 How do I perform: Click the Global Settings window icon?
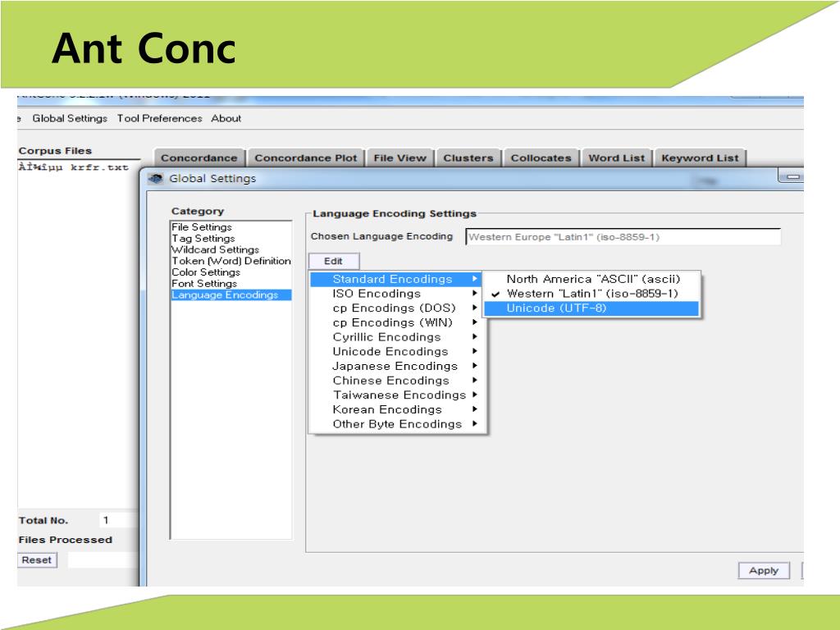[156, 178]
